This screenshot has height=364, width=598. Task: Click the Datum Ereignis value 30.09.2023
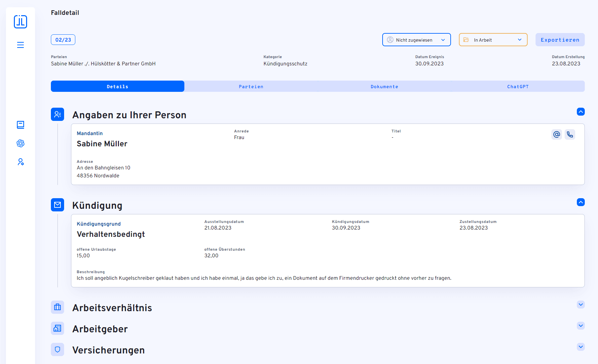pos(430,64)
